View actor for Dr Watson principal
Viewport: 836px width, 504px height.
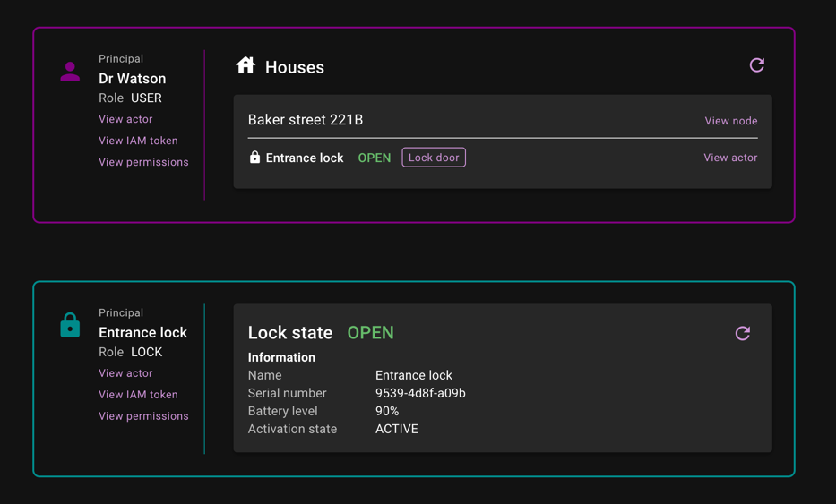[x=125, y=119]
